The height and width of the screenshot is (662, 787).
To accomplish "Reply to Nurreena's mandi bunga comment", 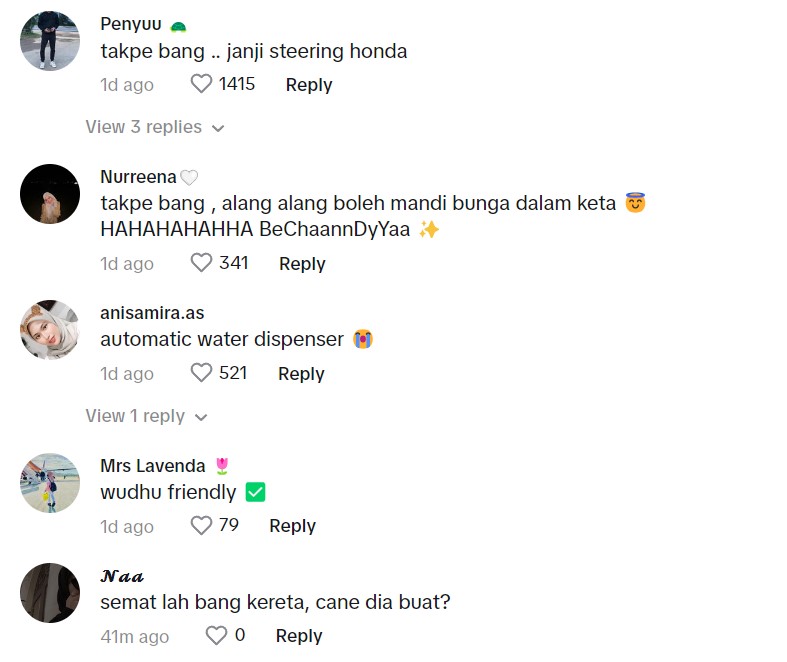I will [x=302, y=264].
